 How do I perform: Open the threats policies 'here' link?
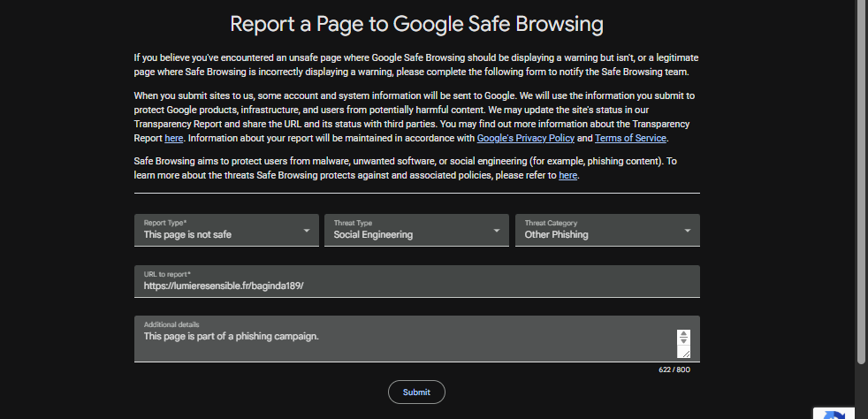(x=568, y=175)
